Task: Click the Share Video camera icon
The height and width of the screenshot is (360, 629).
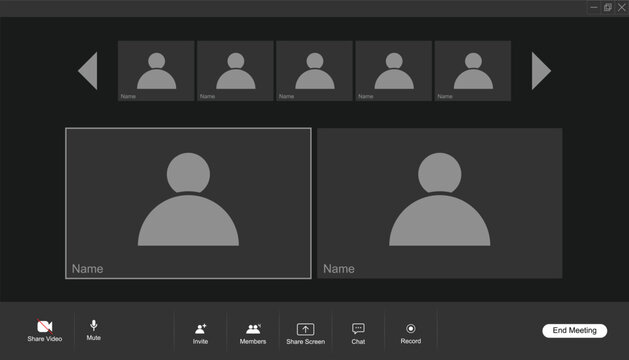Action: tap(45, 327)
